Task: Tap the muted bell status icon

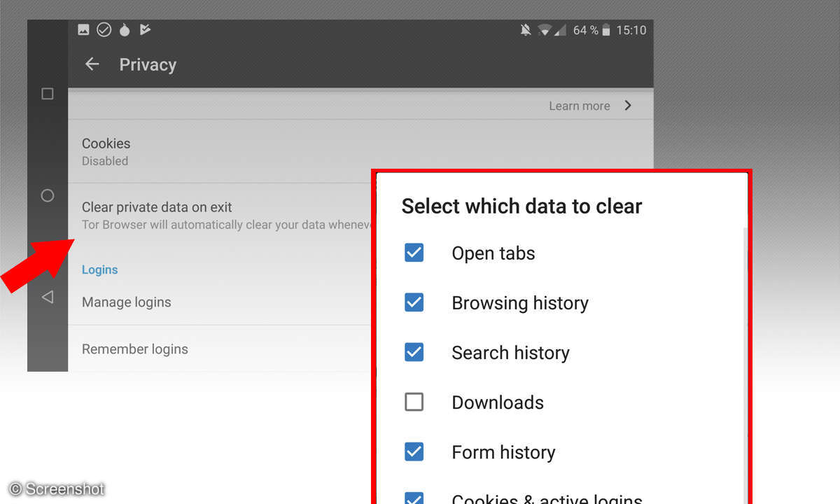Action: point(526,30)
